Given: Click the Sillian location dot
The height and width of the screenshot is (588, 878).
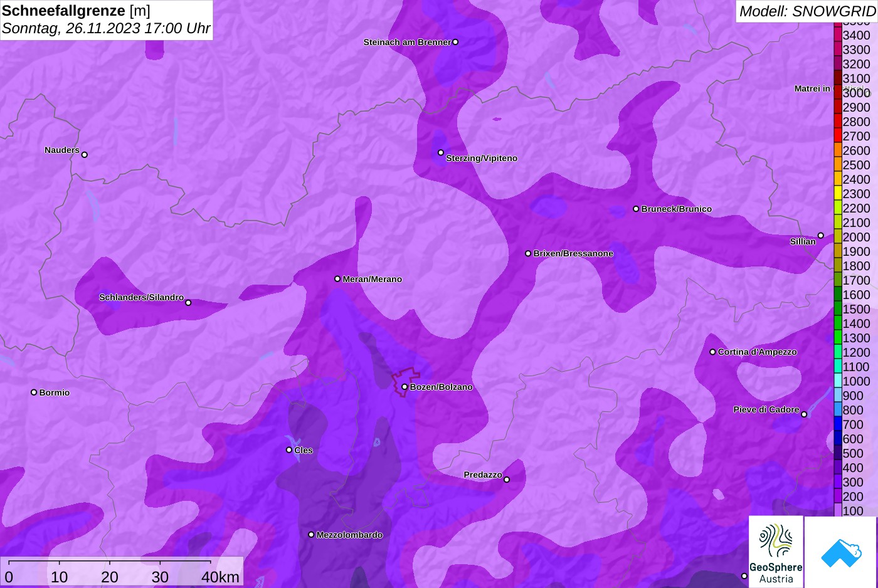Looking at the screenshot, I should tap(820, 236).
